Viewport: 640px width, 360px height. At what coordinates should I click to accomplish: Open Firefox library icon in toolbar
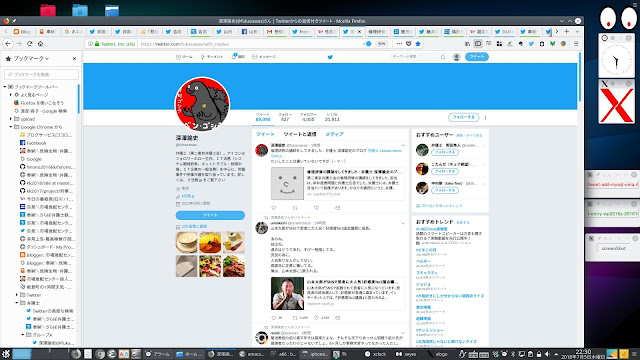pyautogui.click(x=467, y=44)
